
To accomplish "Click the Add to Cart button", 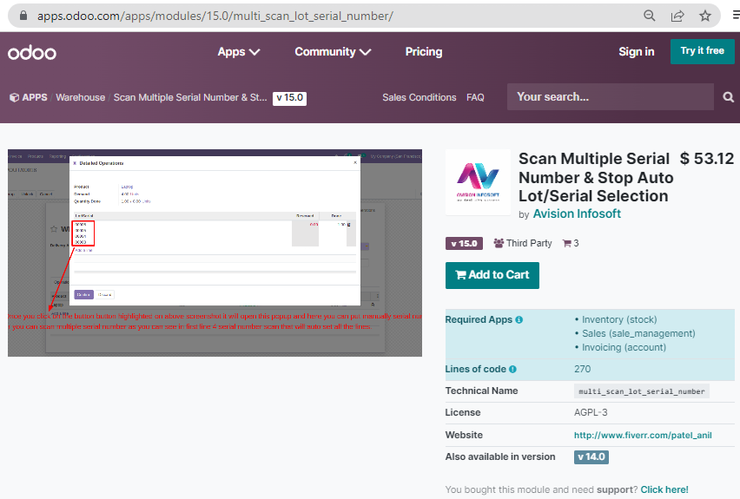I will (x=492, y=275).
